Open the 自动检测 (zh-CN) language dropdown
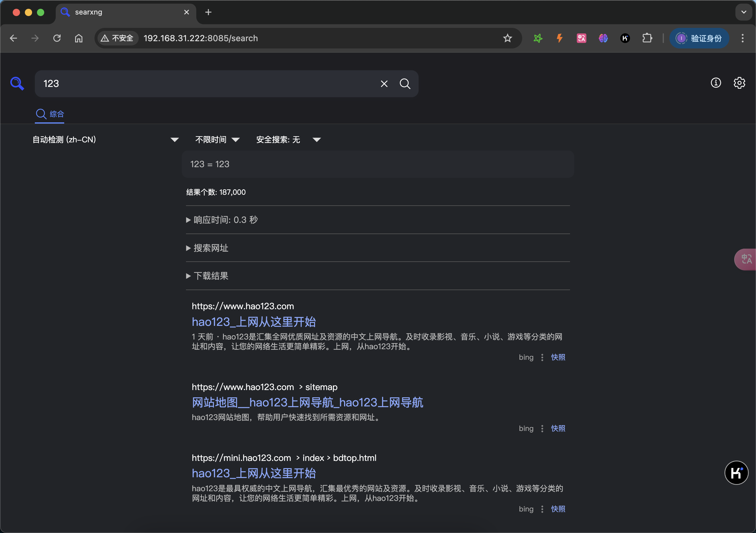Image resolution: width=756 pixels, height=533 pixels. (x=105, y=140)
